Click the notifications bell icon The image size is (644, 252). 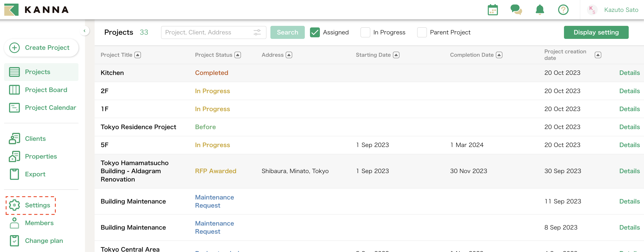pyautogui.click(x=540, y=10)
